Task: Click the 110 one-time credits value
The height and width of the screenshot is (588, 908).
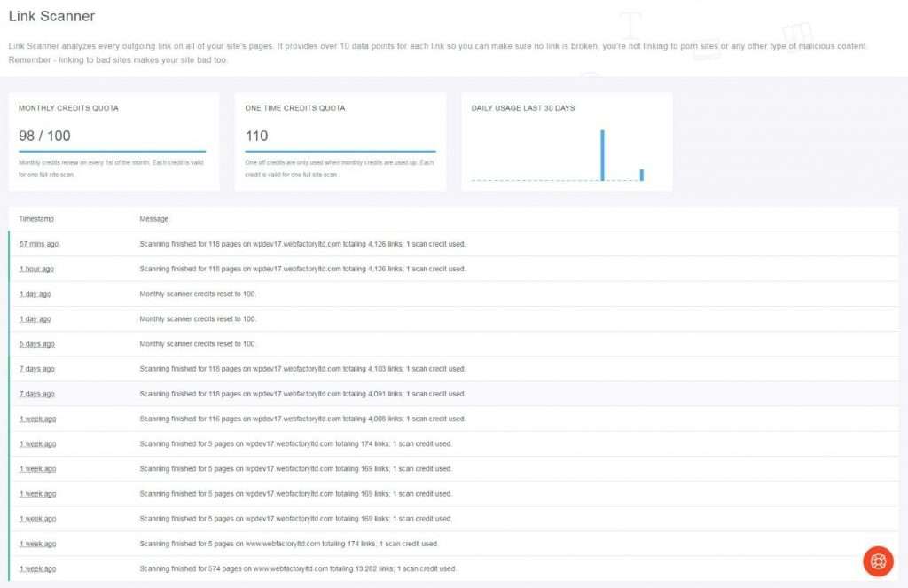Action: (256, 137)
